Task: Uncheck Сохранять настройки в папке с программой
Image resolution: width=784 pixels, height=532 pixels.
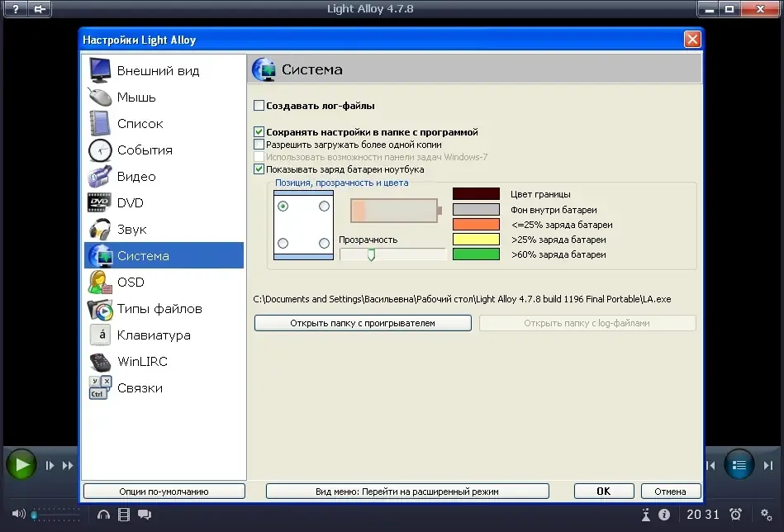Action: pos(259,132)
